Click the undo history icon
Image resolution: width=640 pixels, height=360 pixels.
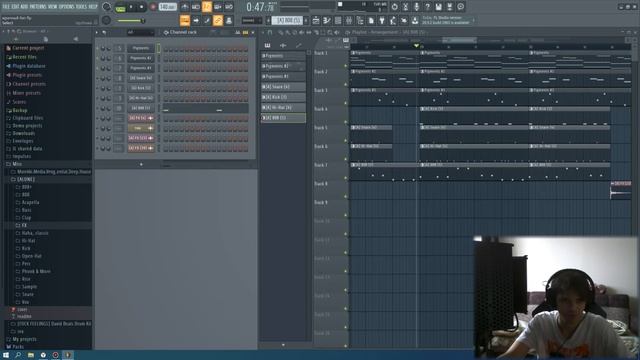click(394, 7)
